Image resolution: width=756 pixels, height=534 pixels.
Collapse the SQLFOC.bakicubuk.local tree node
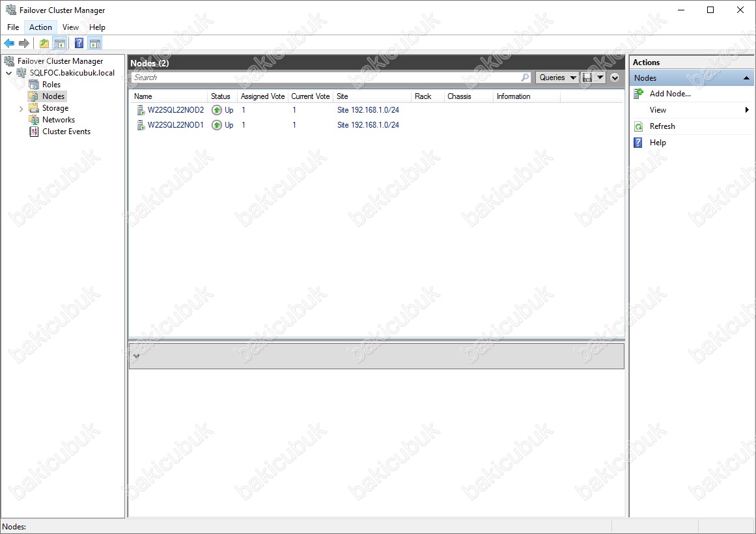(8, 73)
